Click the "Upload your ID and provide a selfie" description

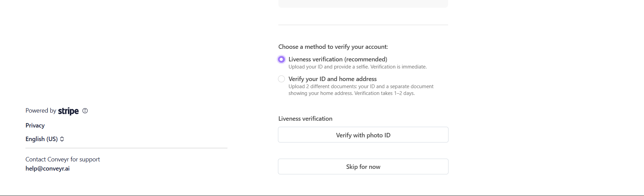357,67
